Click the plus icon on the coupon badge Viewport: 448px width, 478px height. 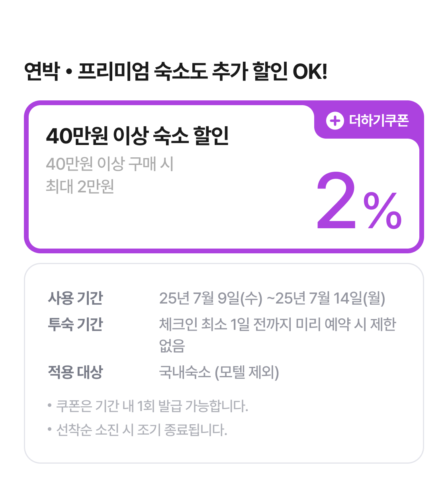(x=335, y=120)
